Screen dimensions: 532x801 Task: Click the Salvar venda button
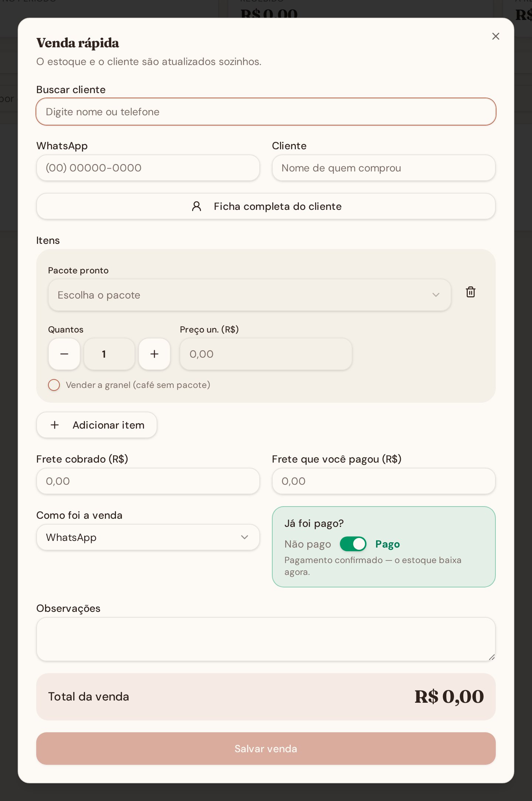tap(266, 749)
